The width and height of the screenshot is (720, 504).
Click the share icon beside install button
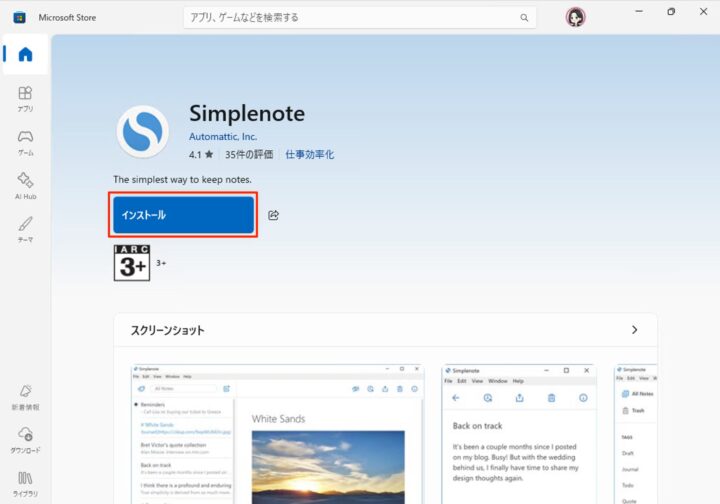coord(274,215)
